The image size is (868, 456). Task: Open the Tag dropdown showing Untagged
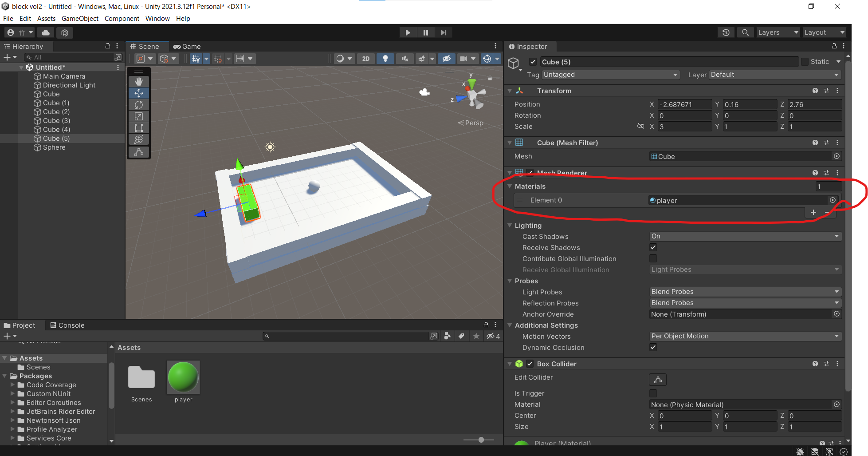pos(611,75)
